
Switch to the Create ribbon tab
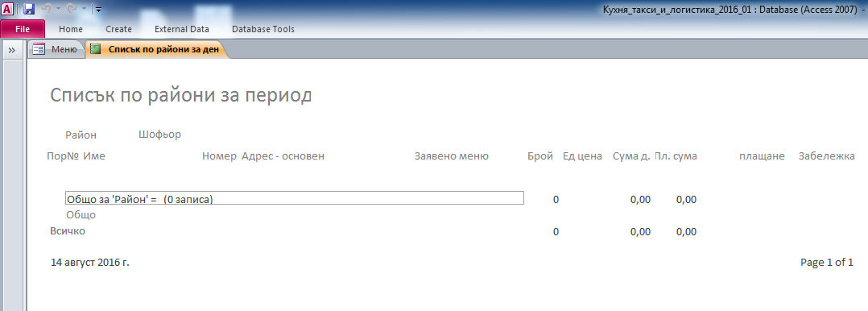click(118, 29)
